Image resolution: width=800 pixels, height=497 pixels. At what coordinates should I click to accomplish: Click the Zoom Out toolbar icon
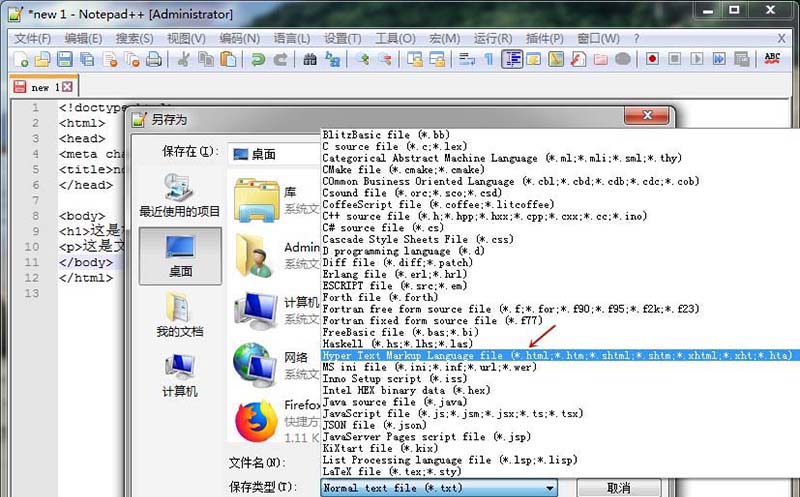385,59
